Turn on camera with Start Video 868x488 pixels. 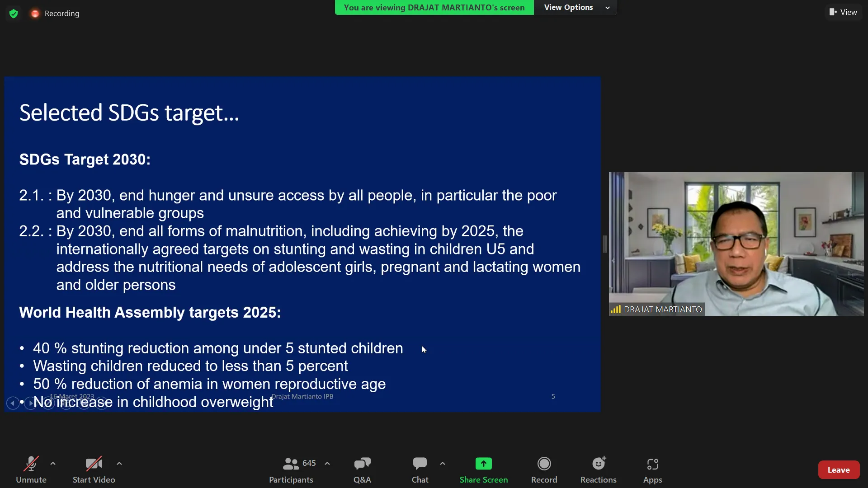click(94, 464)
